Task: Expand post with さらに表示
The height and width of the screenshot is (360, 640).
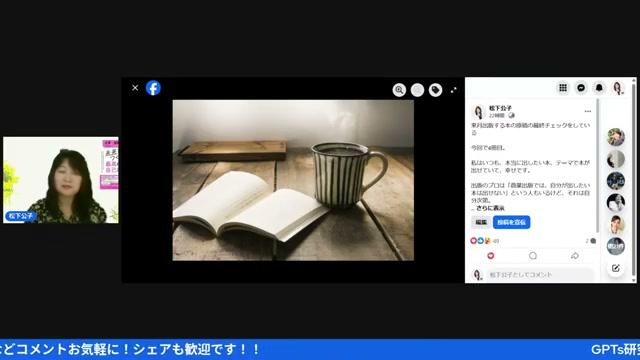Action: point(490,208)
